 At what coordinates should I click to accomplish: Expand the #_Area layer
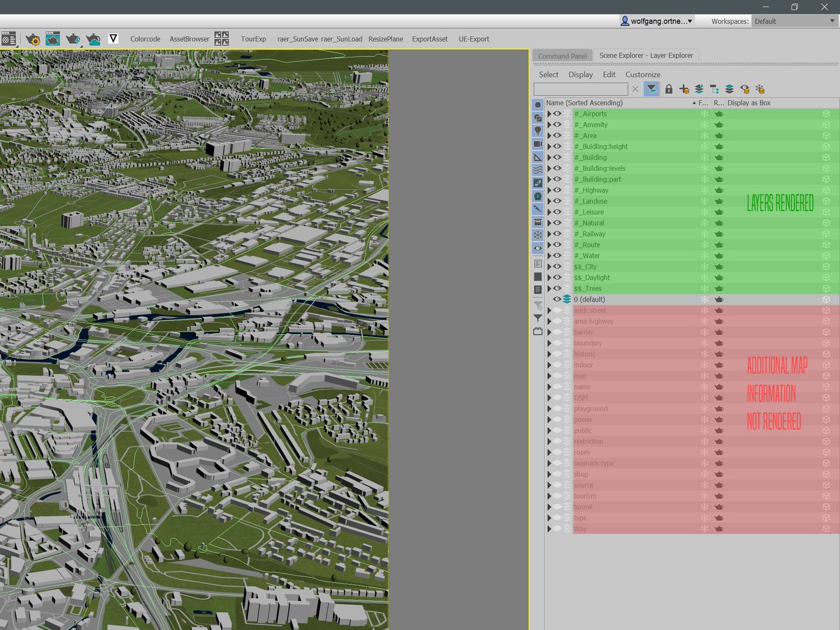click(x=549, y=135)
